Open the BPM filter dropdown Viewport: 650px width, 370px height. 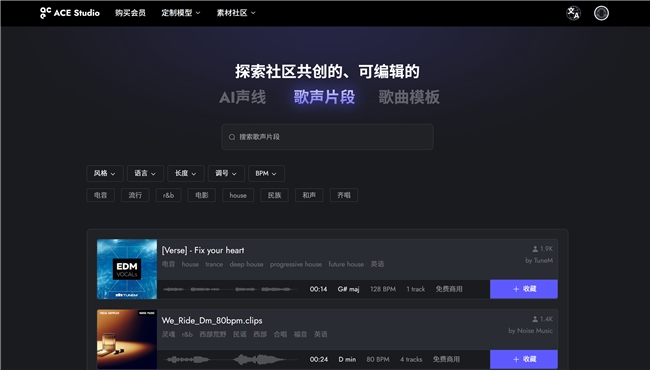click(266, 174)
